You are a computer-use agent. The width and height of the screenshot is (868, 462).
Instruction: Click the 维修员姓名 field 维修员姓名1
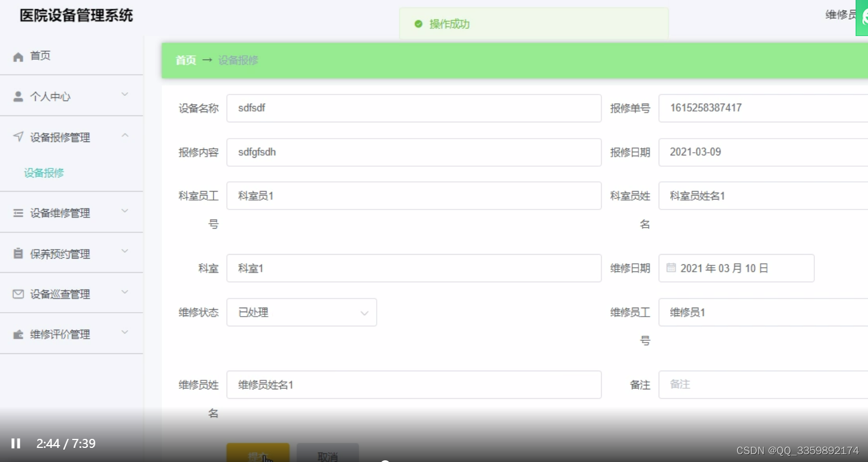tap(414, 385)
